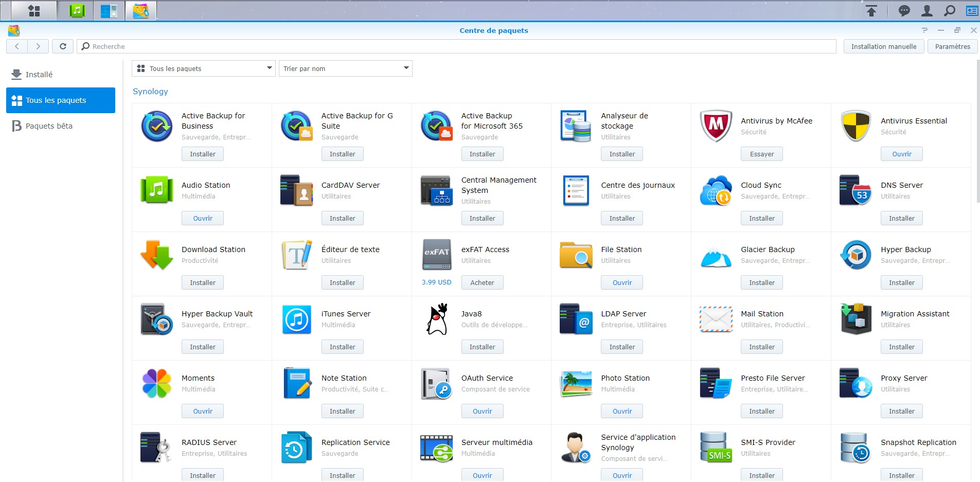Open the Moments package icon
The height and width of the screenshot is (482, 980).
[157, 383]
